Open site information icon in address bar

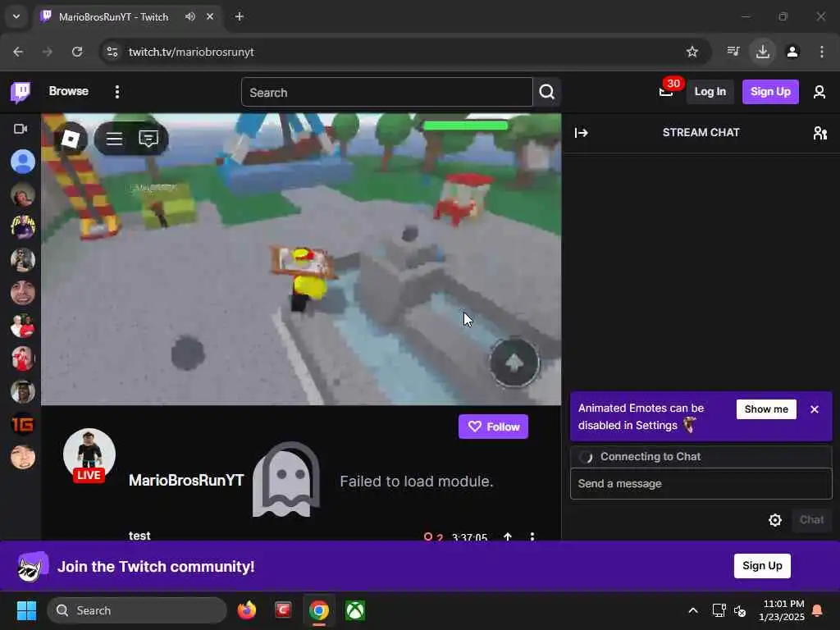coord(112,52)
